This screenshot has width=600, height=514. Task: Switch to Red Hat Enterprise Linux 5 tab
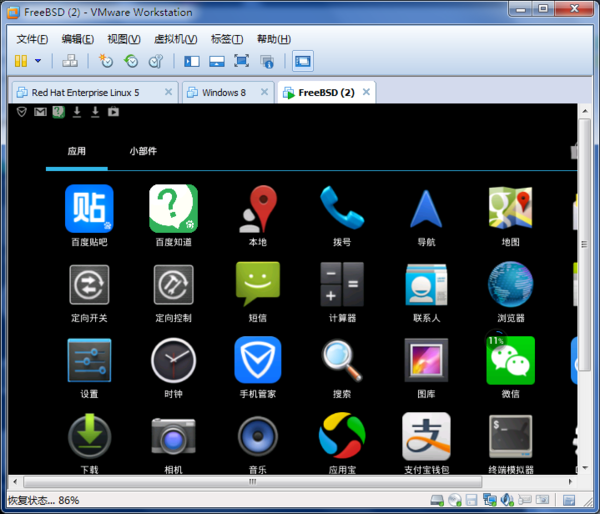(x=85, y=92)
